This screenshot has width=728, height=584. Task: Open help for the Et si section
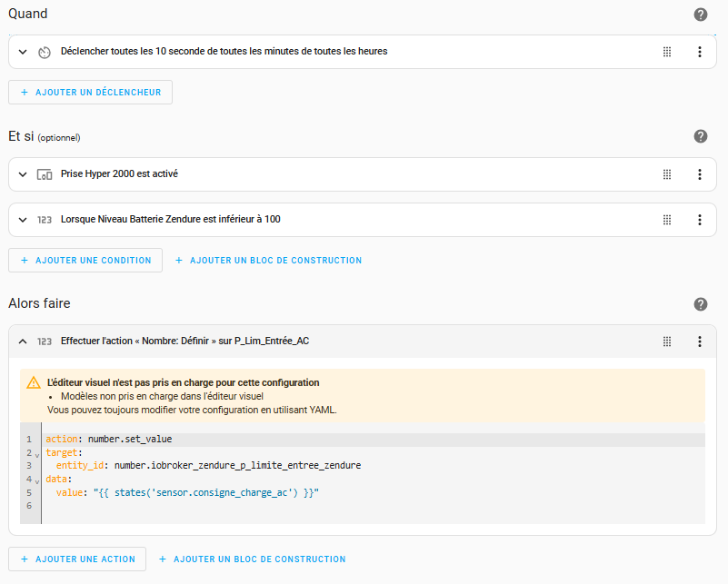pos(700,136)
